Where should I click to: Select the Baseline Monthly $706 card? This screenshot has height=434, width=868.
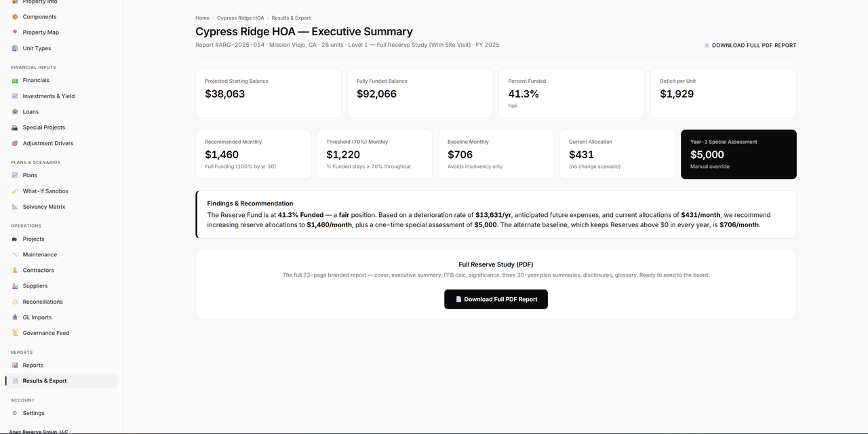pyautogui.click(x=496, y=155)
